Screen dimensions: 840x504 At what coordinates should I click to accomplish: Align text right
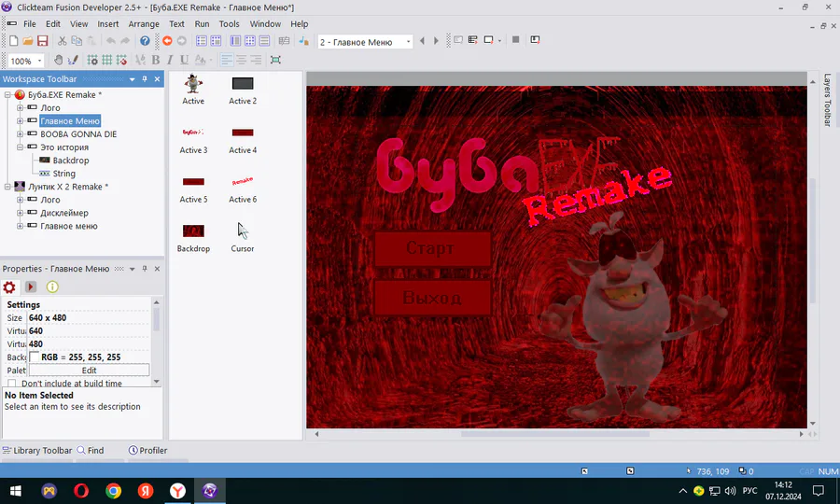click(x=256, y=60)
